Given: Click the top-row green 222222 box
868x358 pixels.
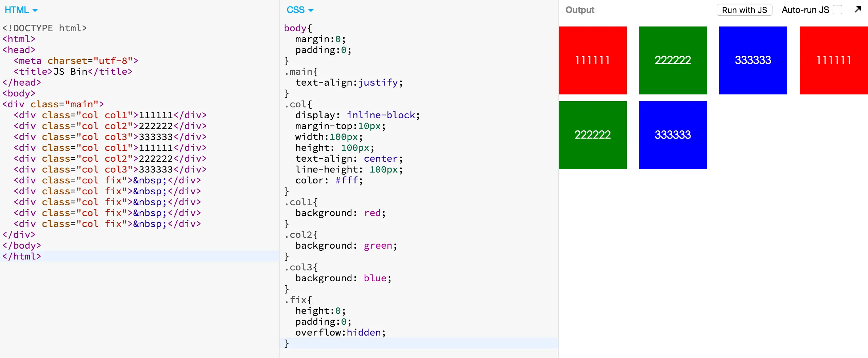Looking at the screenshot, I should [x=673, y=60].
